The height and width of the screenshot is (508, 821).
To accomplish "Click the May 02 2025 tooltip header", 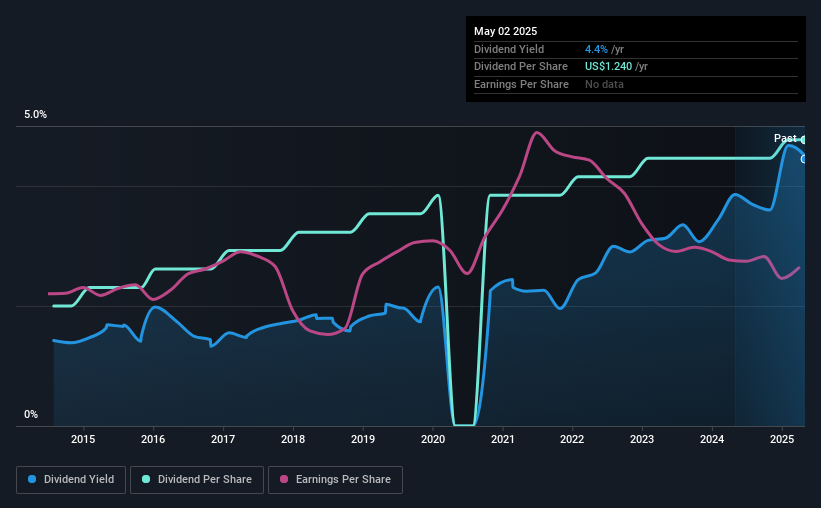I will [505, 31].
